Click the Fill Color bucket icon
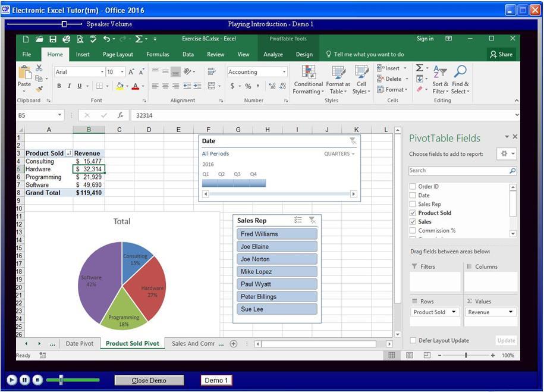The image size is (544, 392). click(x=120, y=86)
